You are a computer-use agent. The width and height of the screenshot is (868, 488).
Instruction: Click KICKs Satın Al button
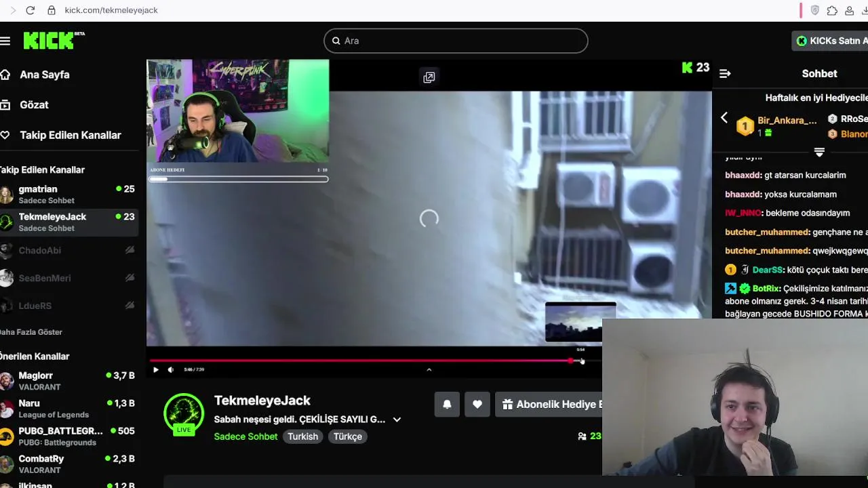pos(831,41)
